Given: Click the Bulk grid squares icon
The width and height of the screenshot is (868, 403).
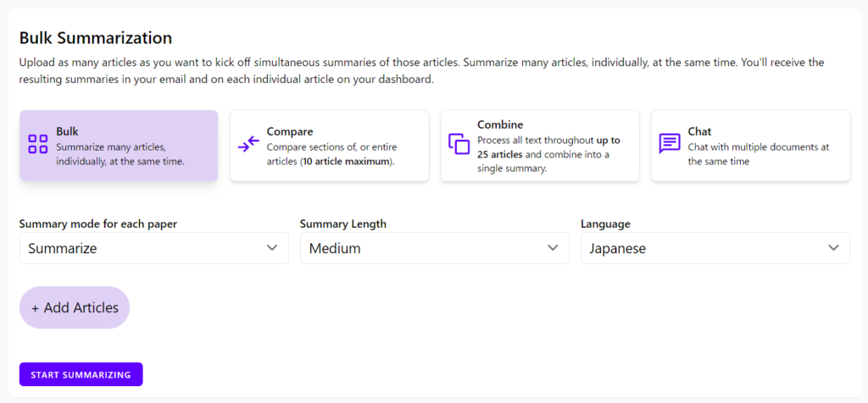Looking at the screenshot, I should coord(37,144).
